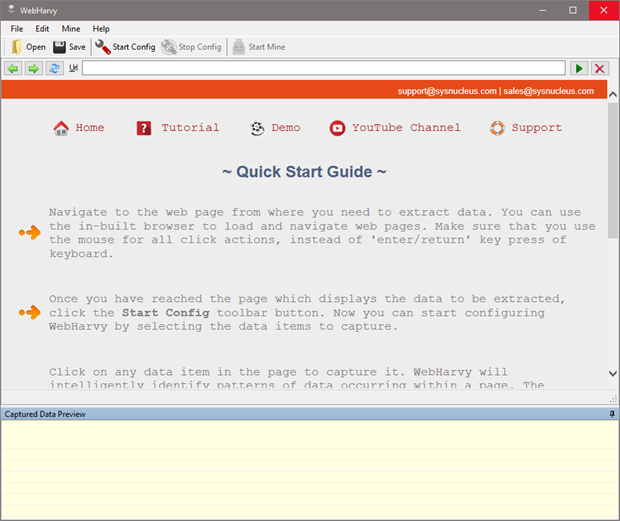620x521 pixels.
Task: Click the green Go play button
Action: click(579, 68)
